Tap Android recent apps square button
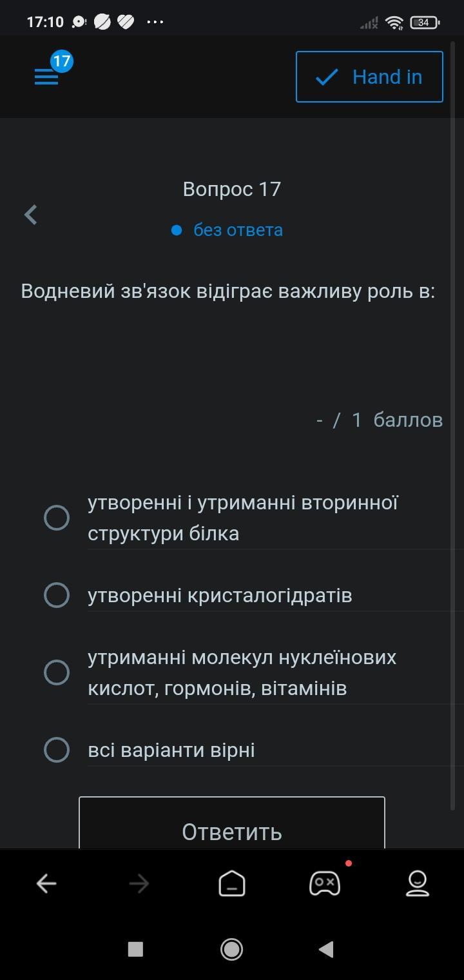Viewport: 464px width, 980px height. click(135, 949)
